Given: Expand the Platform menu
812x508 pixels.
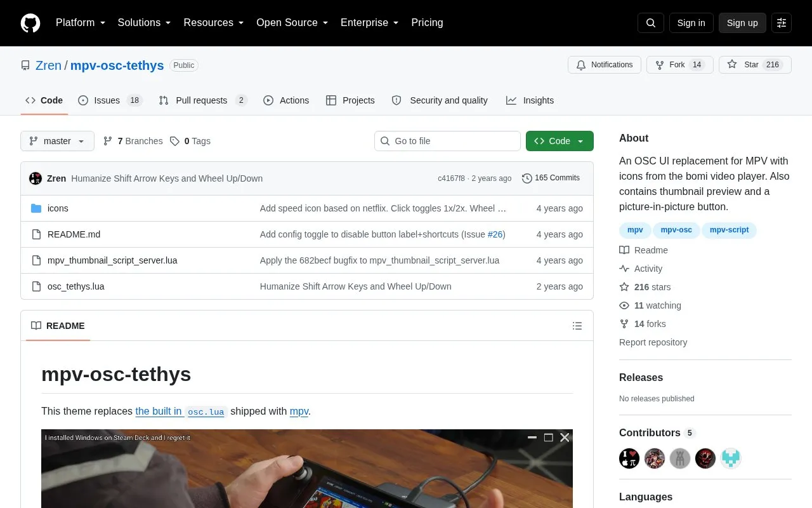Looking at the screenshot, I should point(81,23).
